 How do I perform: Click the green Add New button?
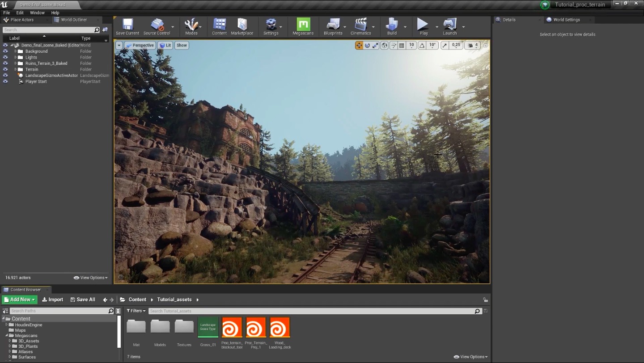click(x=20, y=300)
